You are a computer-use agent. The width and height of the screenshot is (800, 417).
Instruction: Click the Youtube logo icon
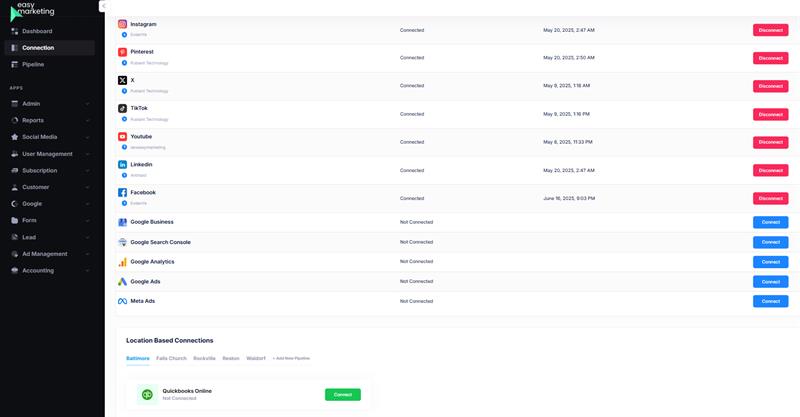(122, 136)
